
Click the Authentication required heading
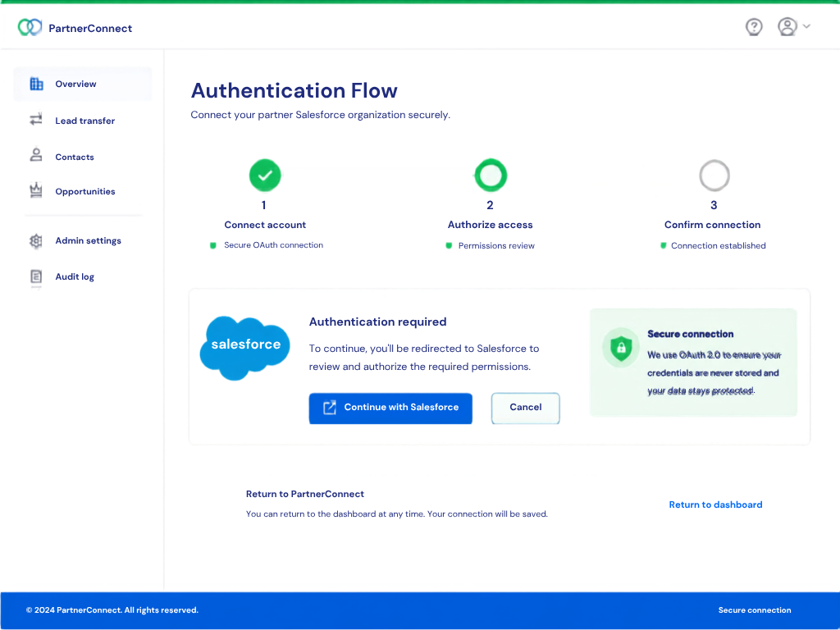coord(377,322)
